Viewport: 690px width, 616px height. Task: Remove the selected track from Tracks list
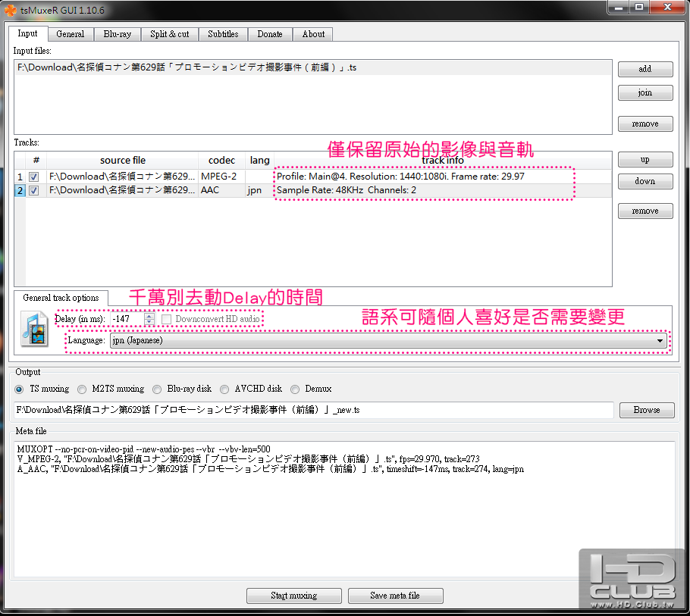click(x=645, y=211)
